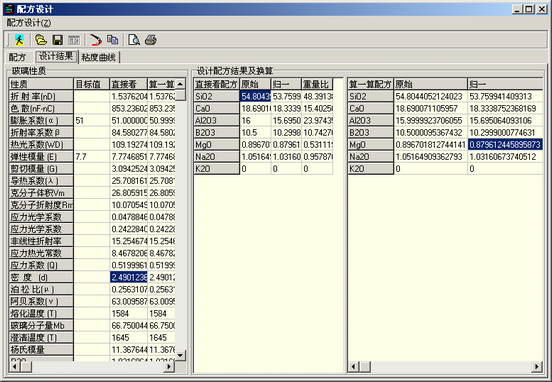Click value 54.8044052124023 in right table
This screenshot has width=552, height=382.
(x=430, y=96)
